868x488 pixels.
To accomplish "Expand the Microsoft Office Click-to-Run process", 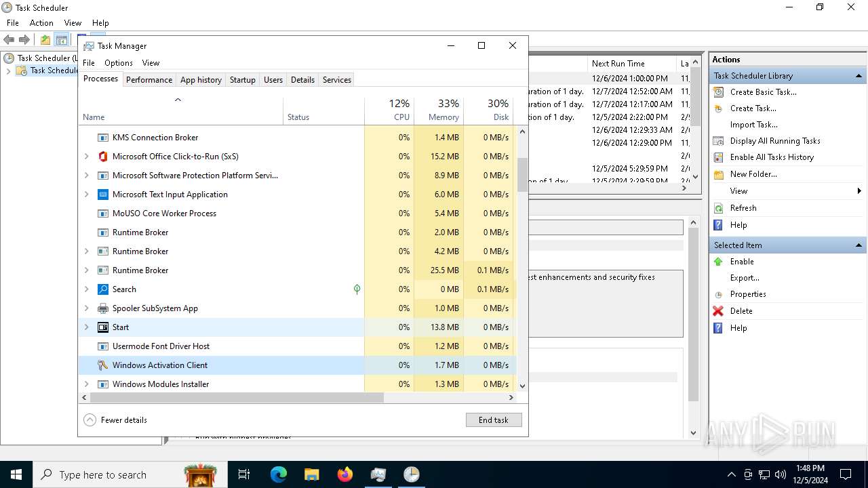I will 86,157.
